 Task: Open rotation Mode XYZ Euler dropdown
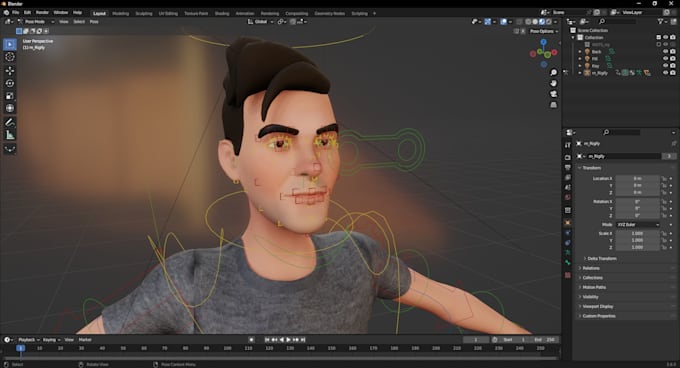point(638,225)
